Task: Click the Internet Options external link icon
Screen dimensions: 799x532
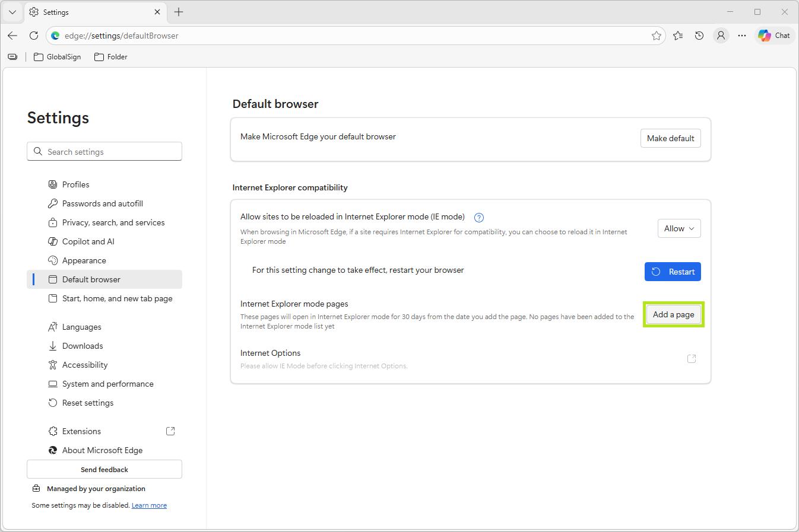Action: coord(692,359)
